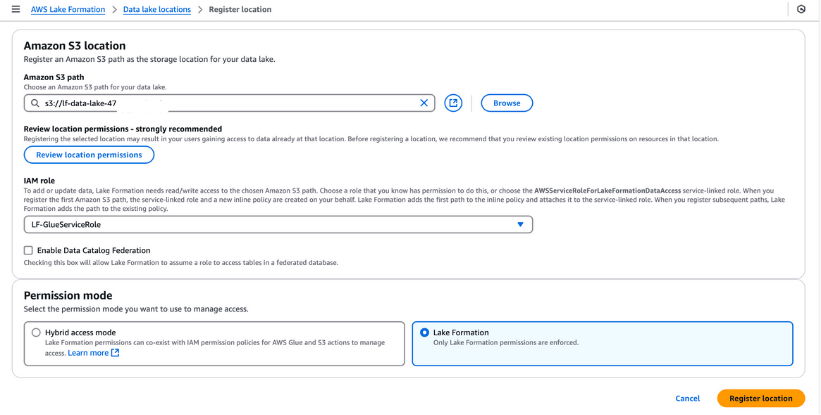Click the 'Review location permissions - strongly recommended' label
Viewport: 821px width, 415px height.
[123, 129]
